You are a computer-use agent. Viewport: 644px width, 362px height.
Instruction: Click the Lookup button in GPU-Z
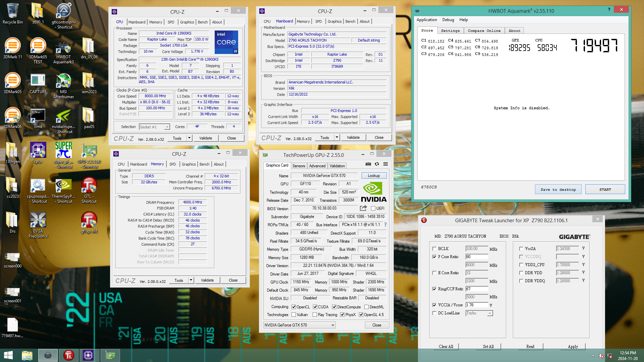pos(374,176)
